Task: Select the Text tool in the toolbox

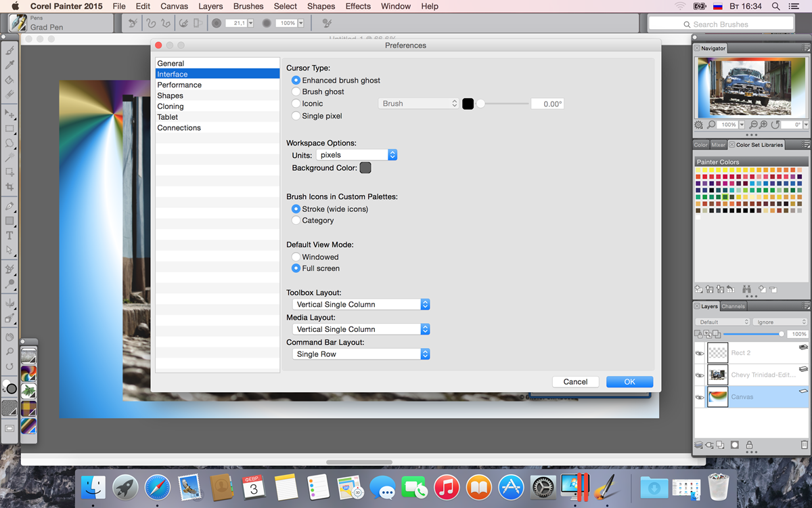Action: coord(9,236)
